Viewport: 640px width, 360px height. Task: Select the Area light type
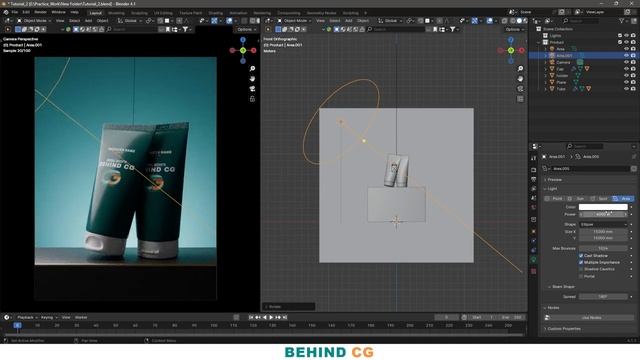coord(623,199)
